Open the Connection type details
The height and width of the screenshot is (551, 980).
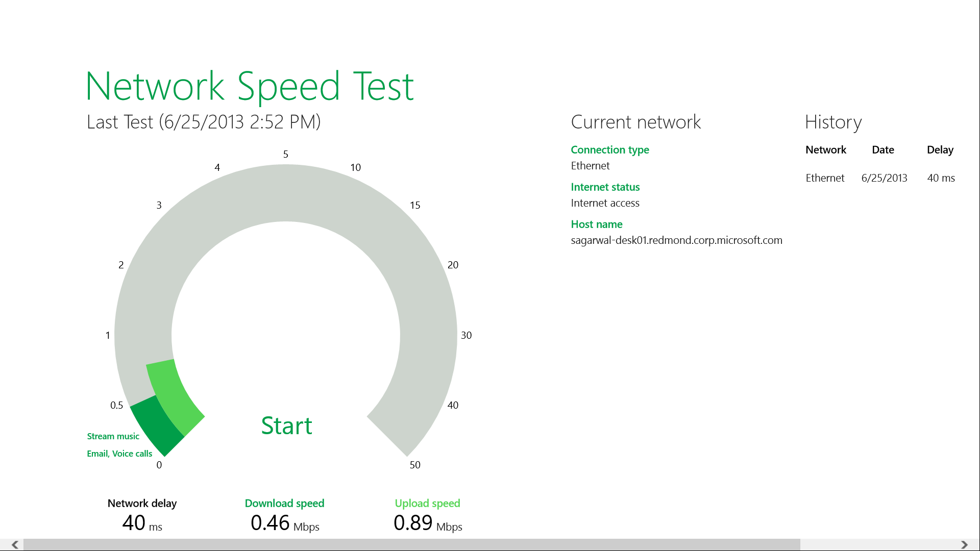click(x=609, y=149)
